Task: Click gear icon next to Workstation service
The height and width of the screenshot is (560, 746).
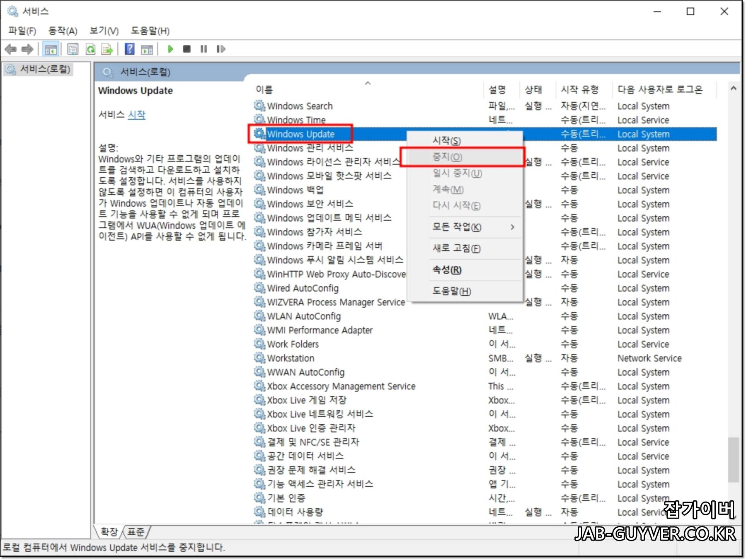Action: [259, 358]
